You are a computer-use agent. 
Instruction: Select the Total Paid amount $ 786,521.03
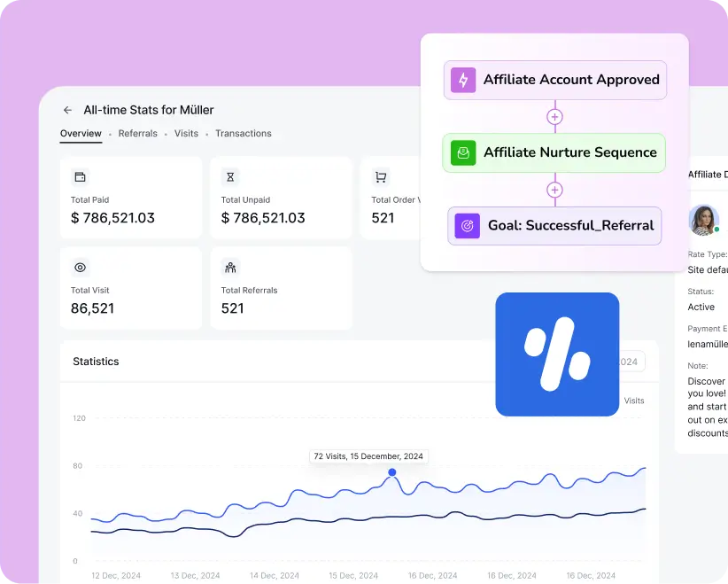tap(112, 218)
